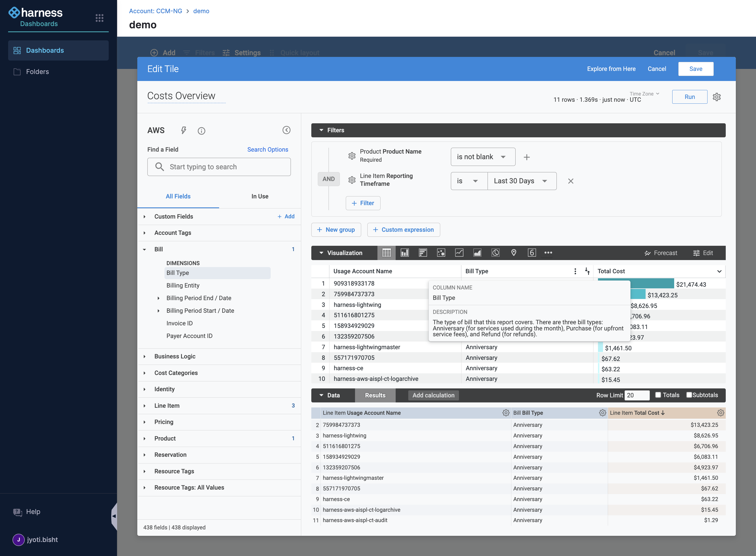The image size is (756, 556).
Task: Open Usage Account Name column gear
Action: click(x=506, y=413)
